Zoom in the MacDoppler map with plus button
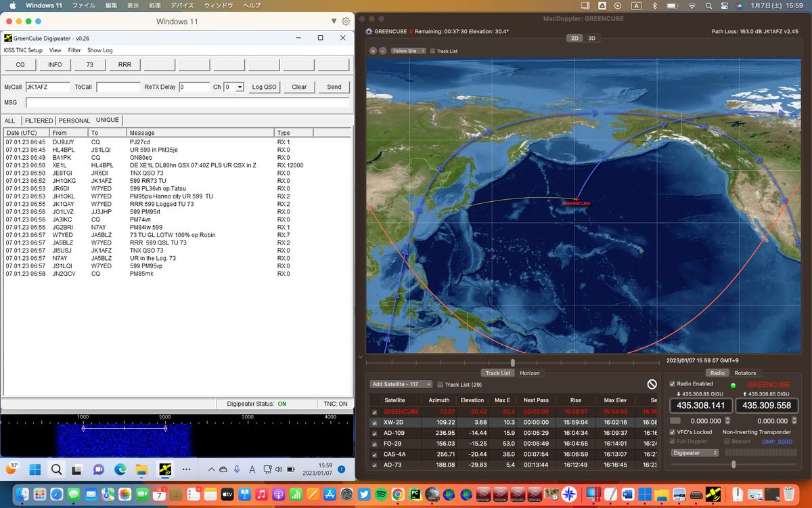 [373, 51]
